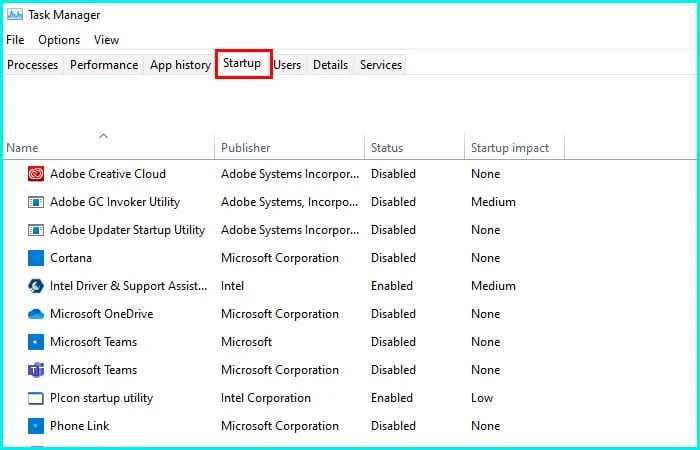Switch to the Services tab

click(x=381, y=65)
